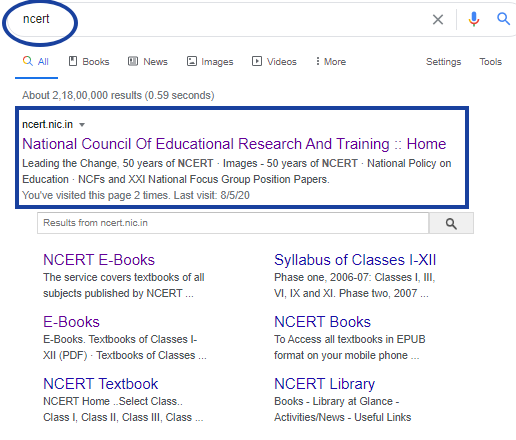The height and width of the screenshot is (440, 516).
Task: Open the NCERT E-Books link
Action: click(99, 260)
